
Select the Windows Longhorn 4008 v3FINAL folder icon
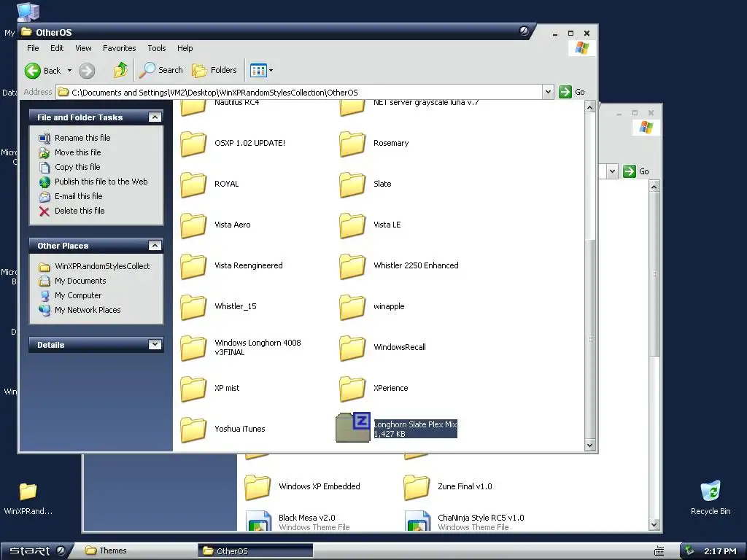193,348
